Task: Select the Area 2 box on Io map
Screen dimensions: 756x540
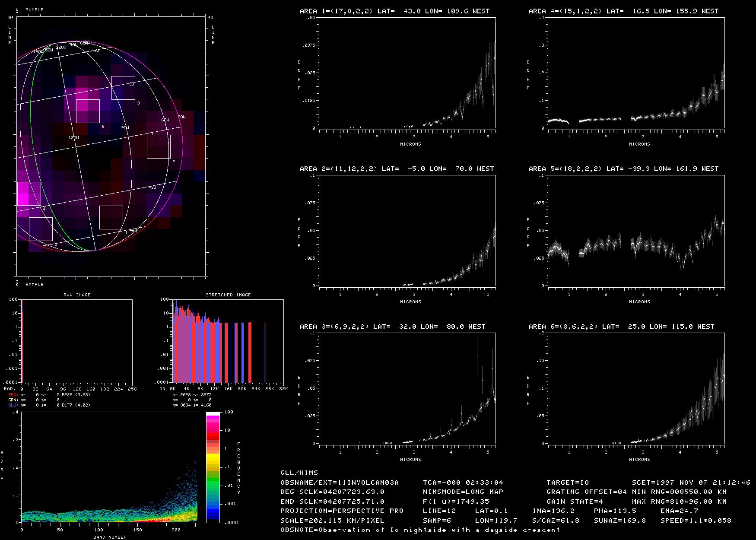Action: click(159, 146)
